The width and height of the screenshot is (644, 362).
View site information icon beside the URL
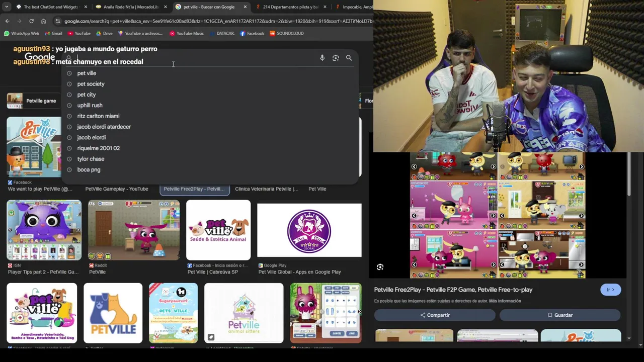click(58, 21)
